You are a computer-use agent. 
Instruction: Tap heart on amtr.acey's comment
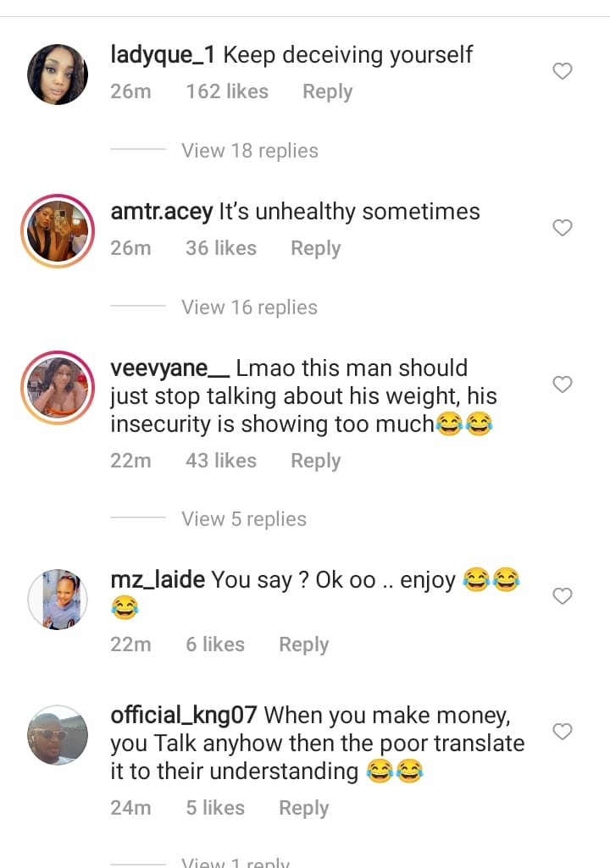tap(563, 228)
